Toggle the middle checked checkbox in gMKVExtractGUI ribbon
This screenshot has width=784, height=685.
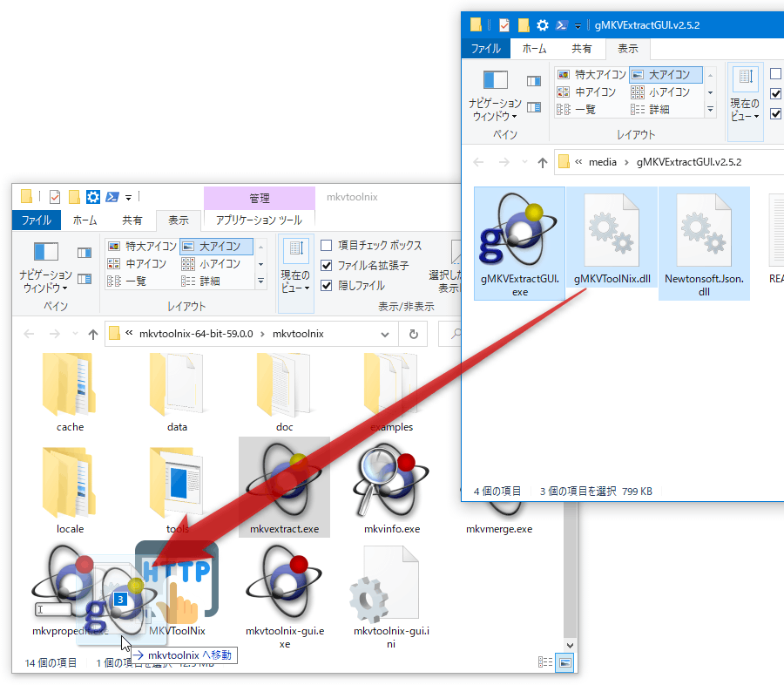(x=775, y=93)
